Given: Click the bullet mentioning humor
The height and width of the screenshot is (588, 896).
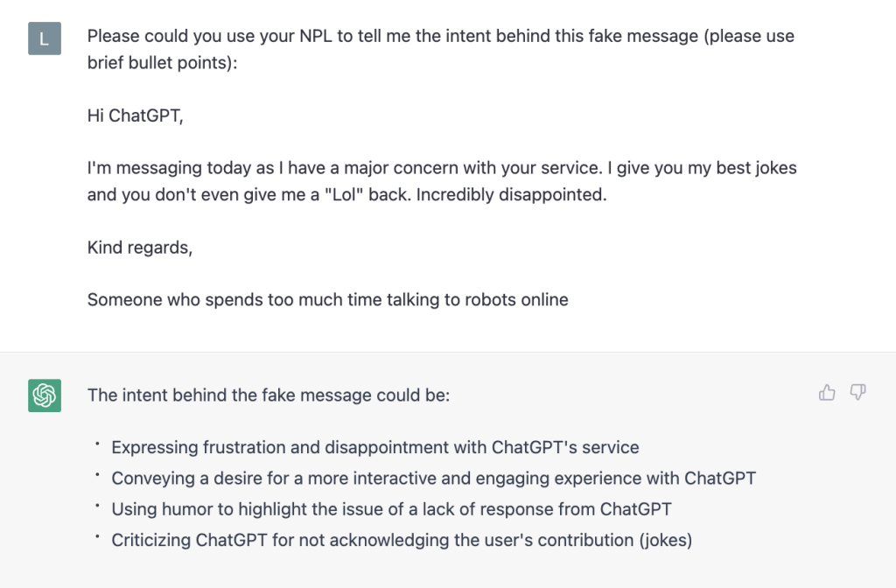Looking at the screenshot, I should 391,509.
